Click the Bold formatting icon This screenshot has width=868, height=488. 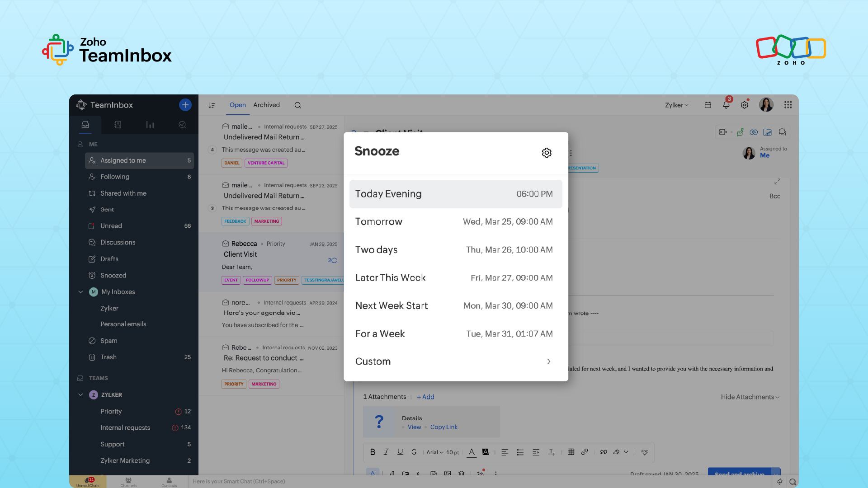click(x=373, y=452)
